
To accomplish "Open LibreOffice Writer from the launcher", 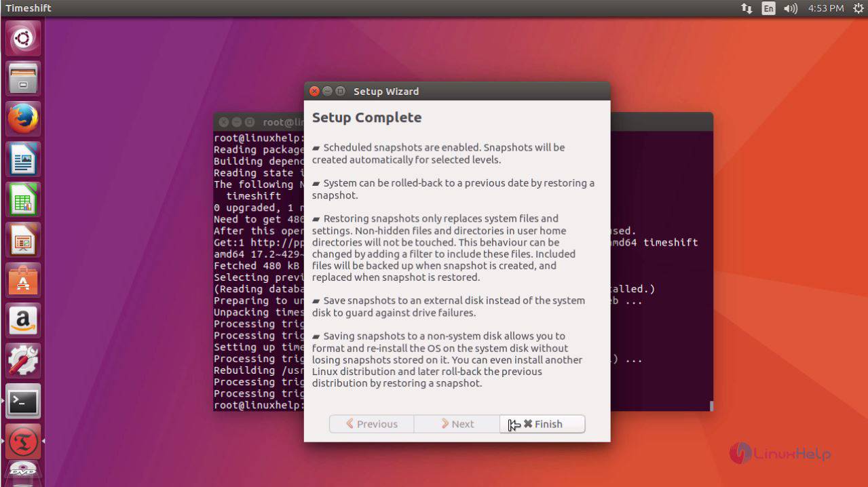I will [x=23, y=159].
